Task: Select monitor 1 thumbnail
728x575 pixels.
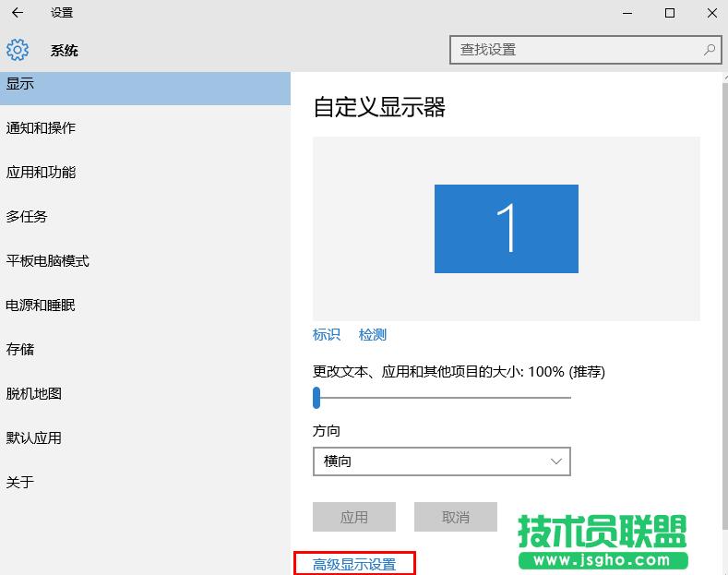Action: click(x=506, y=229)
